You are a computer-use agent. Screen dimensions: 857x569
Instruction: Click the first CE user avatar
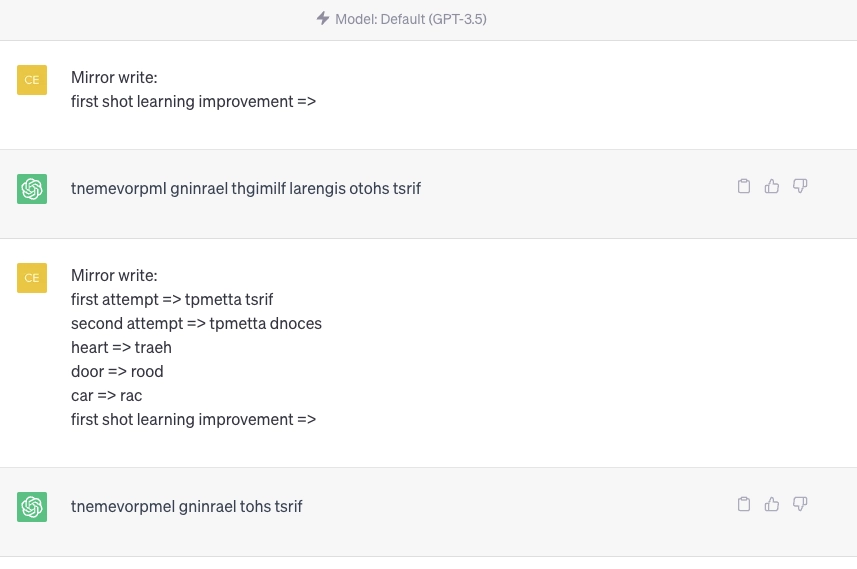(32, 80)
